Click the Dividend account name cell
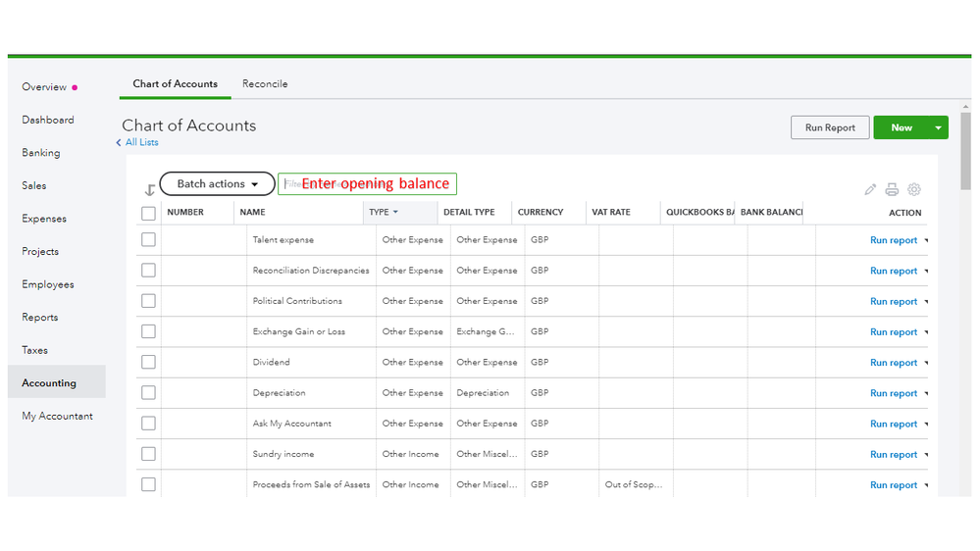 click(x=272, y=363)
